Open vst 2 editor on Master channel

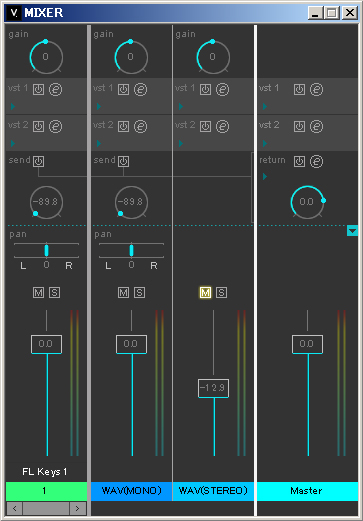click(x=316, y=126)
